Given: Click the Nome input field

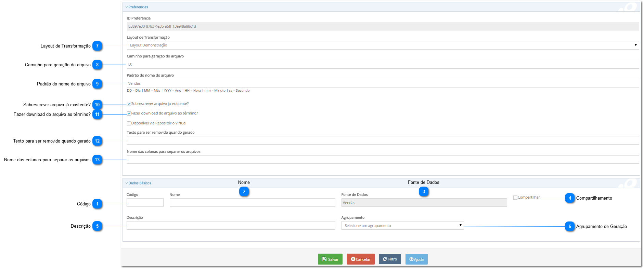Looking at the screenshot, I should click(x=253, y=203).
